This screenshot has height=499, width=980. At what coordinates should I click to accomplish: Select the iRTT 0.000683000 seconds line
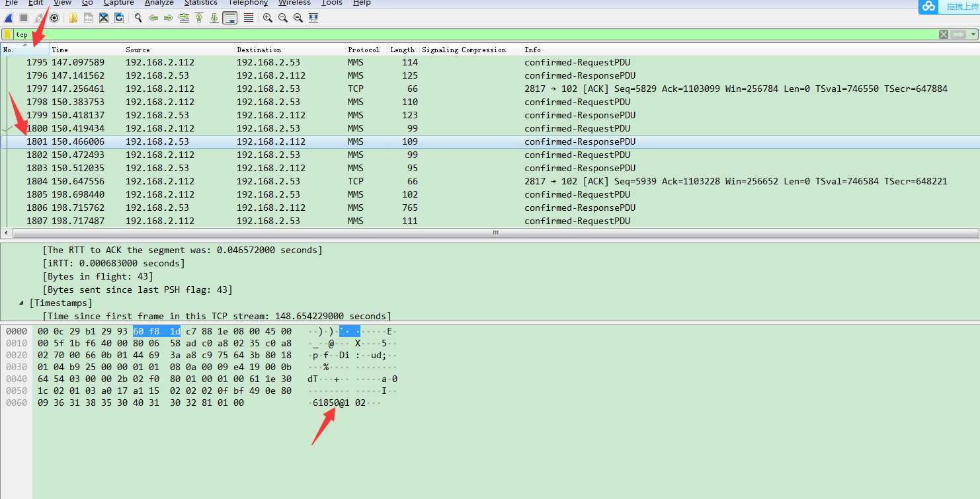point(114,263)
